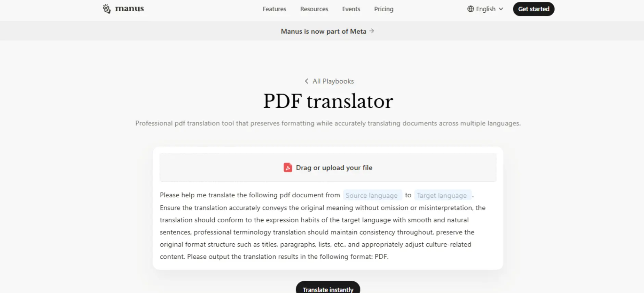Expand the English language dropdown chevron

pos(501,9)
